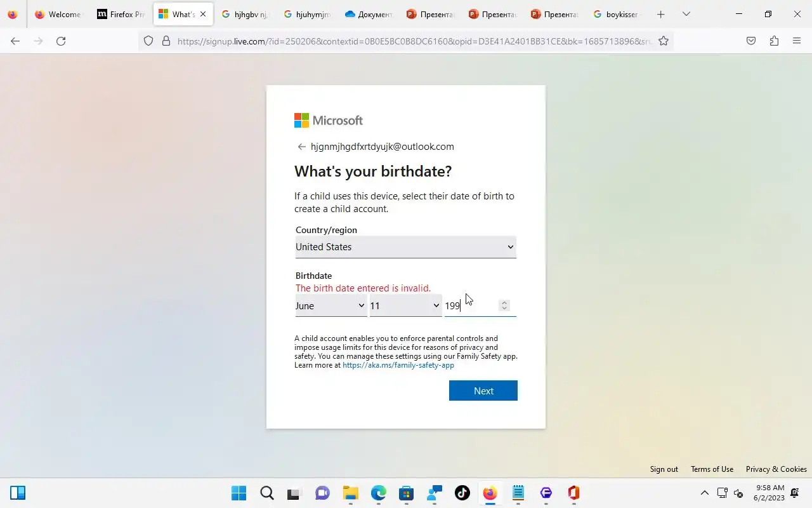Open the Terms of Use link

(712, 469)
